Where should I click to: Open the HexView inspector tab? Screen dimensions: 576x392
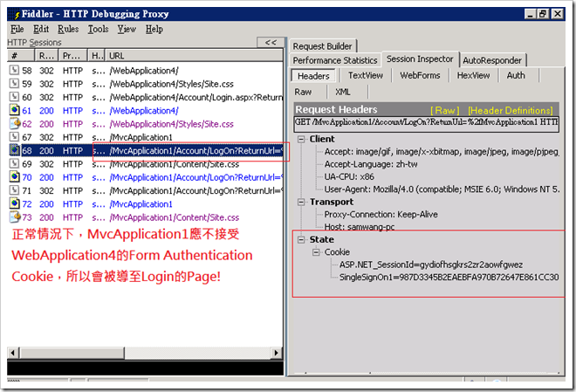tap(473, 75)
